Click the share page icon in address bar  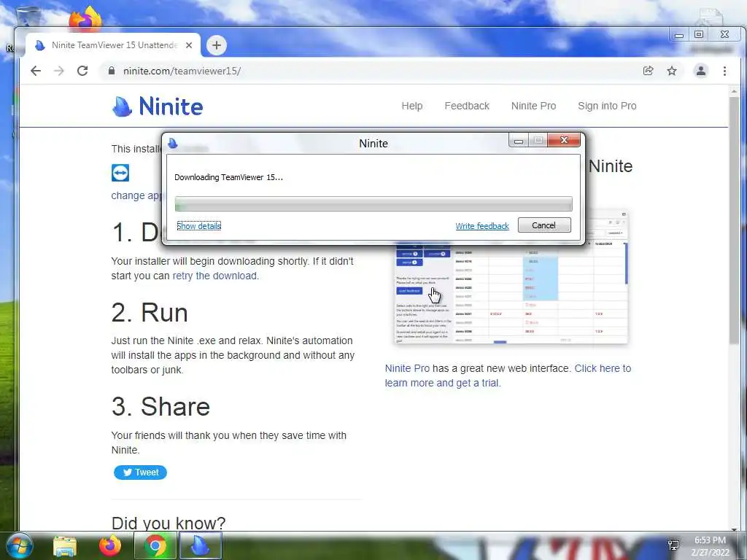648,71
